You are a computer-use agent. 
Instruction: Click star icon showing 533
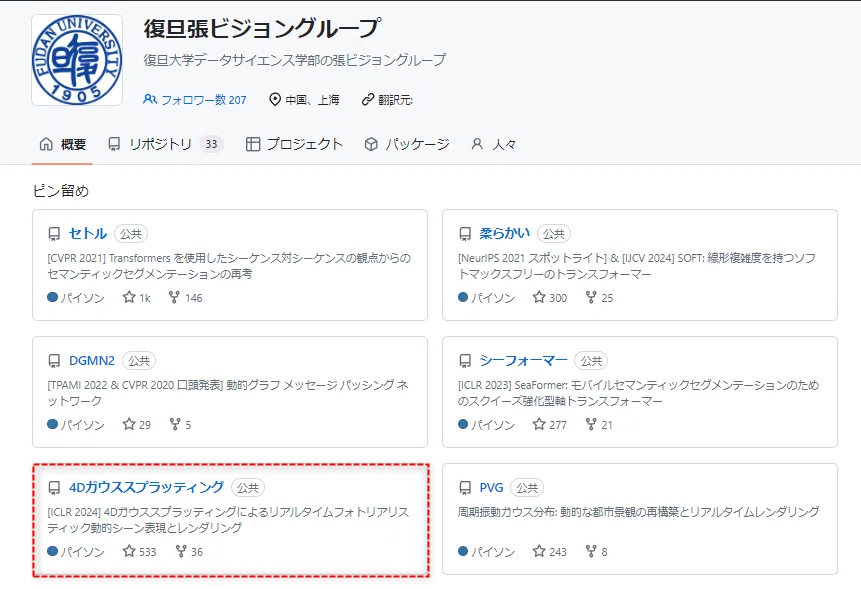pyautogui.click(x=129, y=551)
